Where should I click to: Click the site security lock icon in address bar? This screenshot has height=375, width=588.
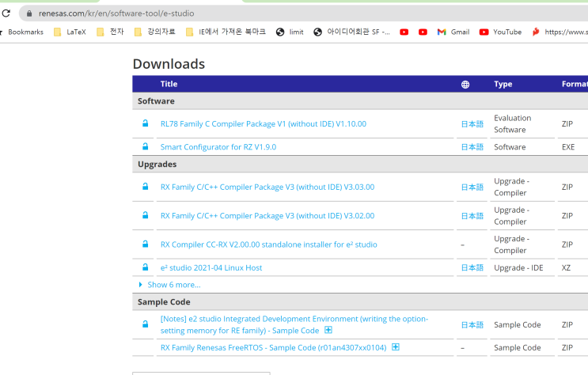tap(29, 13)
